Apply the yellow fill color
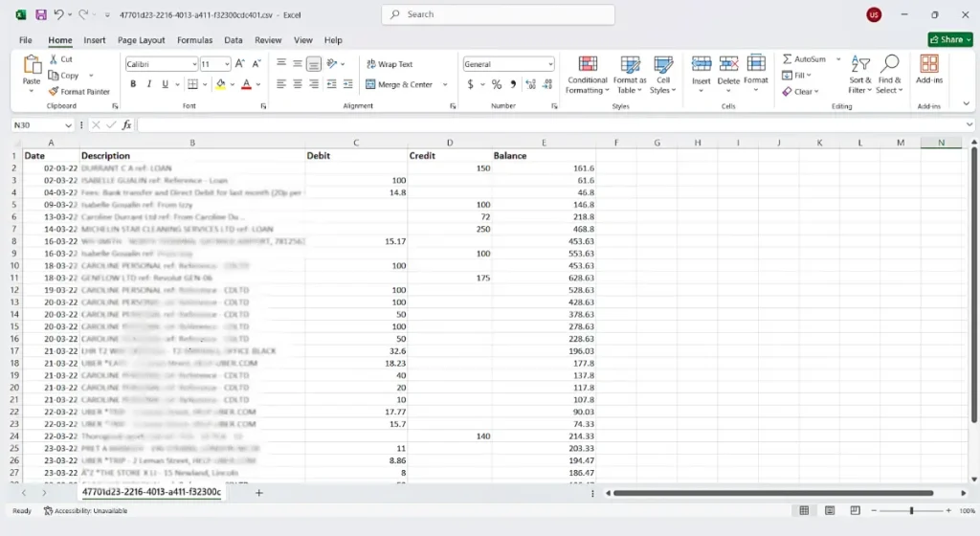This screenshot has height=536, width=980. point(221,84)
